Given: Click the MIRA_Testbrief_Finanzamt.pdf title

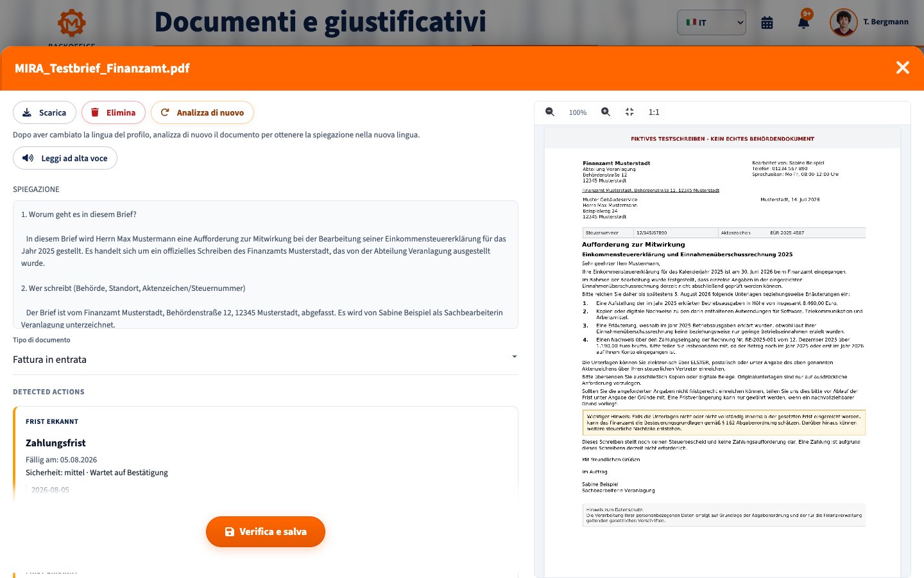Looking at the screenshot, I should pyautogui.click(x=102, y=68).
